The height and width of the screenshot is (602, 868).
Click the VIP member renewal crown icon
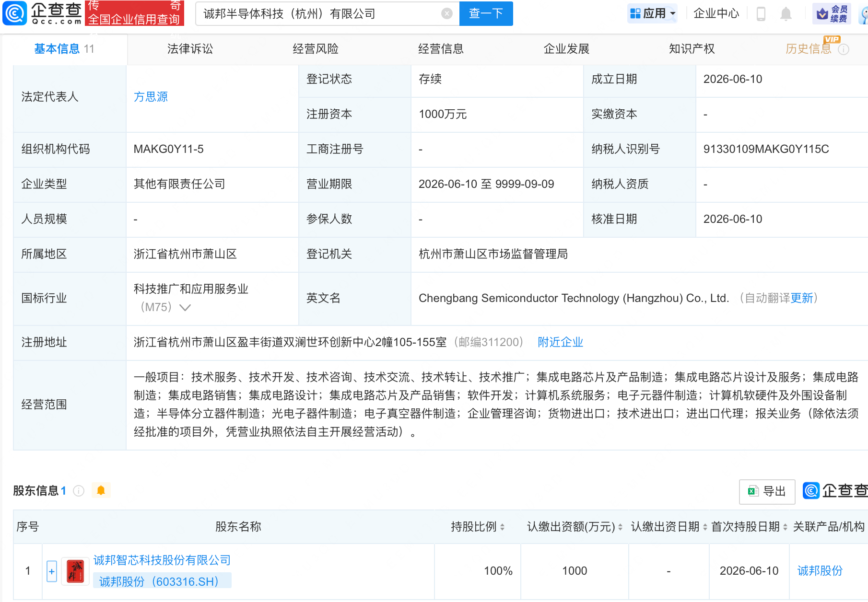click(x=832, y=13)
